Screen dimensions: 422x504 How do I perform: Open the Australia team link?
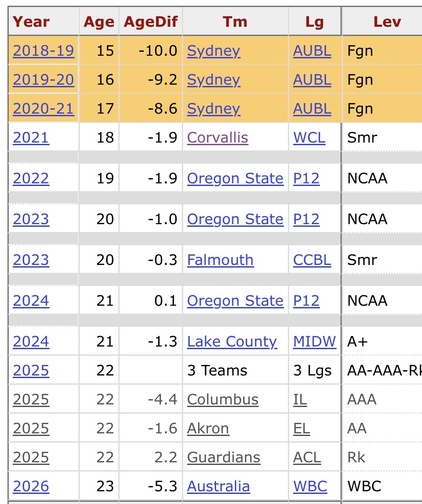click(218, 486)
